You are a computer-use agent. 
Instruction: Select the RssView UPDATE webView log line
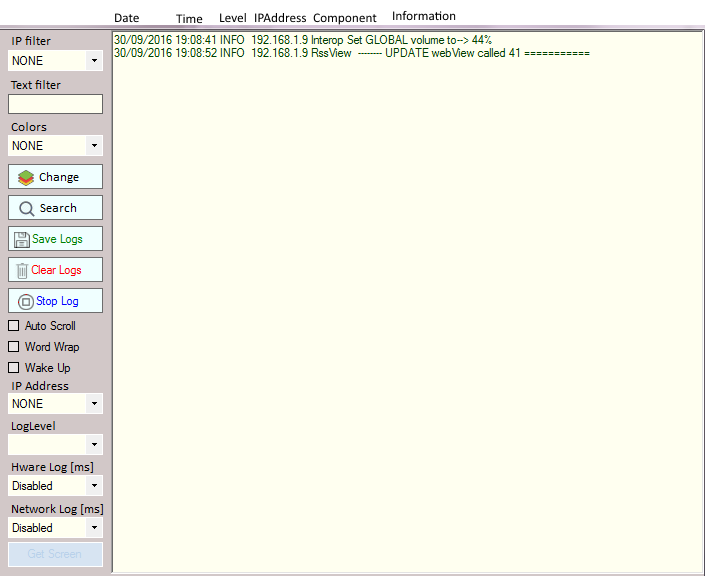tap(352, 53)
